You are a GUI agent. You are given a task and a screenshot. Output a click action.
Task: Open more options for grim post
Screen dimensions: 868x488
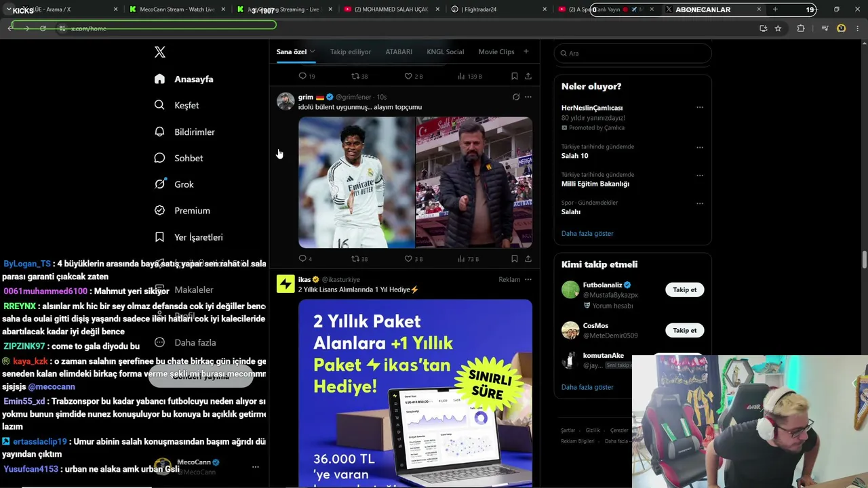pyautogui.click(x=528, y=97)
